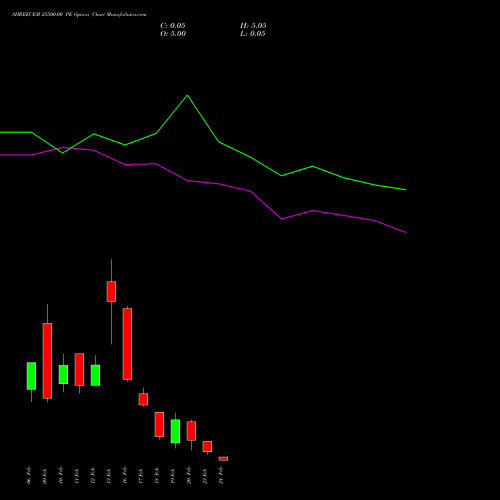Click the 11 Feb date label
This screenshot has width=500, height=500.
[x=77, y=476]
